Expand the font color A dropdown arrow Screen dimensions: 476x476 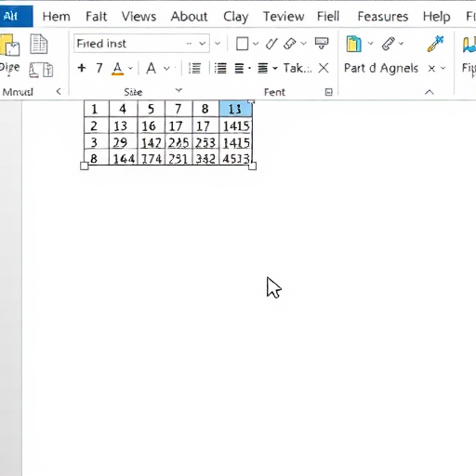point(130,68)
